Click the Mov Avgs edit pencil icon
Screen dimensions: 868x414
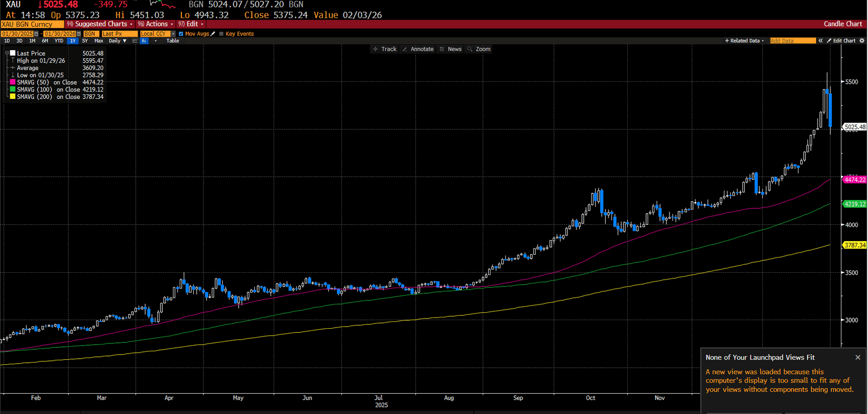coord(212,34)
